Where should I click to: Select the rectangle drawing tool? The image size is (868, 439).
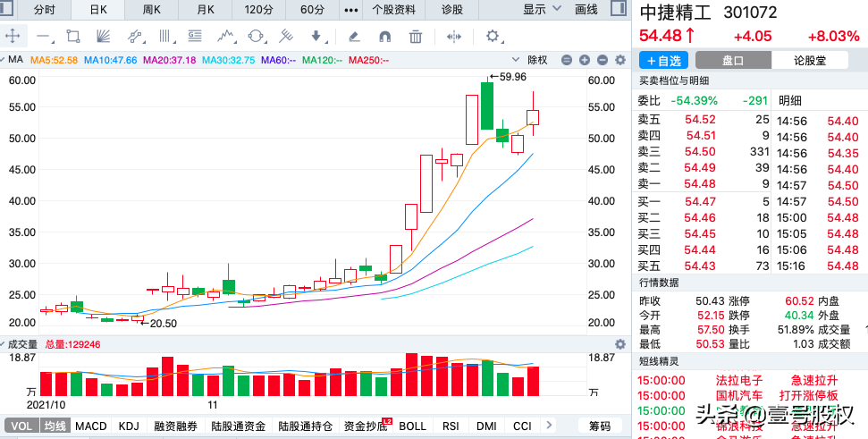tap(73, 37)
